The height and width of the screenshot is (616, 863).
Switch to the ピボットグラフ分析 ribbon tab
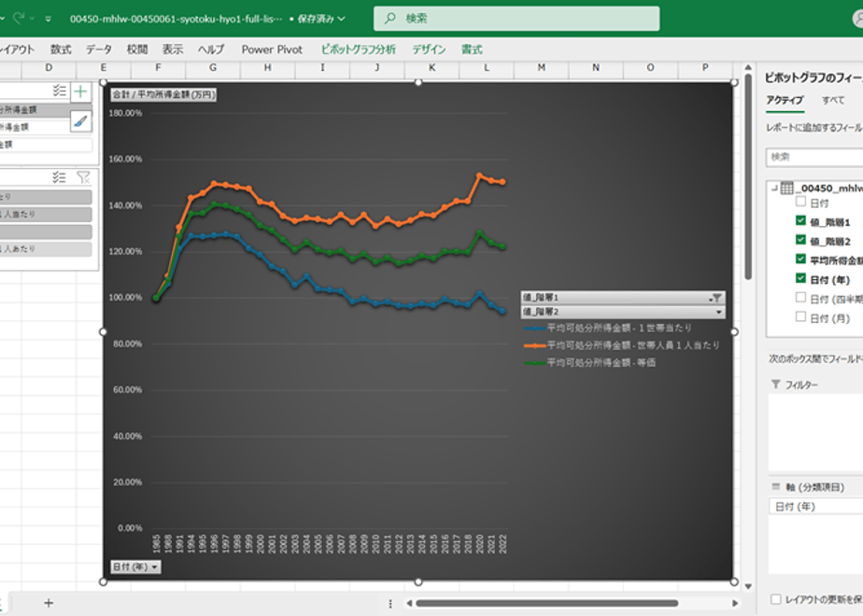click(359, 49)
